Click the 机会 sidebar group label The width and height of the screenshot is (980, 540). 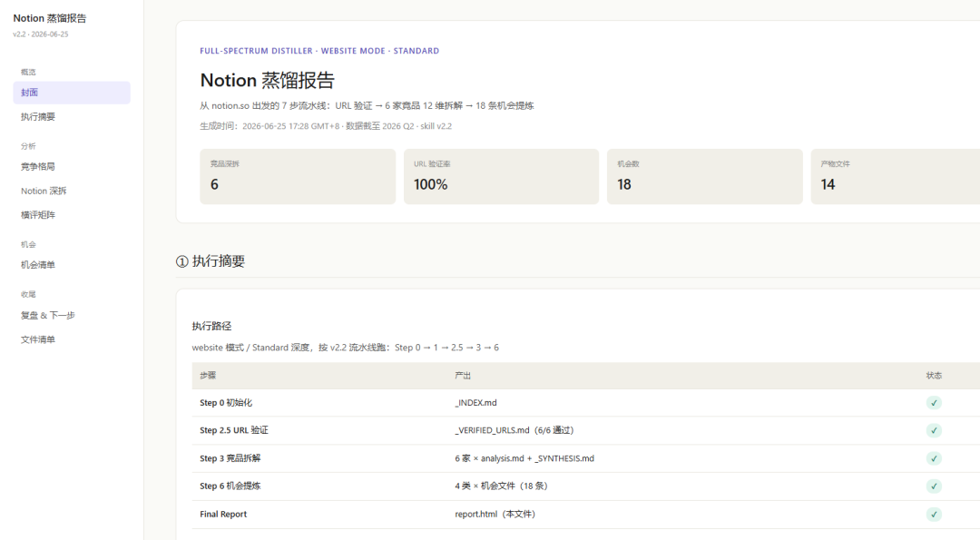(x=28, y=244)
